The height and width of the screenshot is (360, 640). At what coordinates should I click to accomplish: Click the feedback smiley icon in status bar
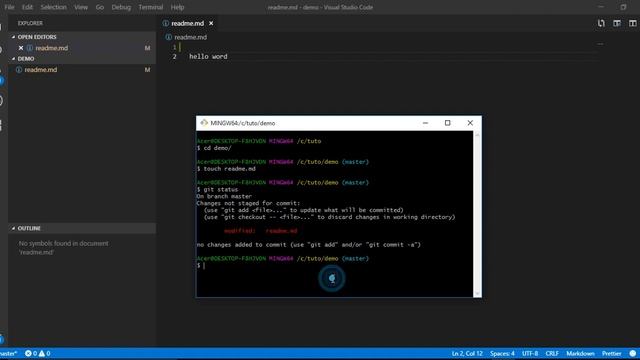click(x=633, y=353)
